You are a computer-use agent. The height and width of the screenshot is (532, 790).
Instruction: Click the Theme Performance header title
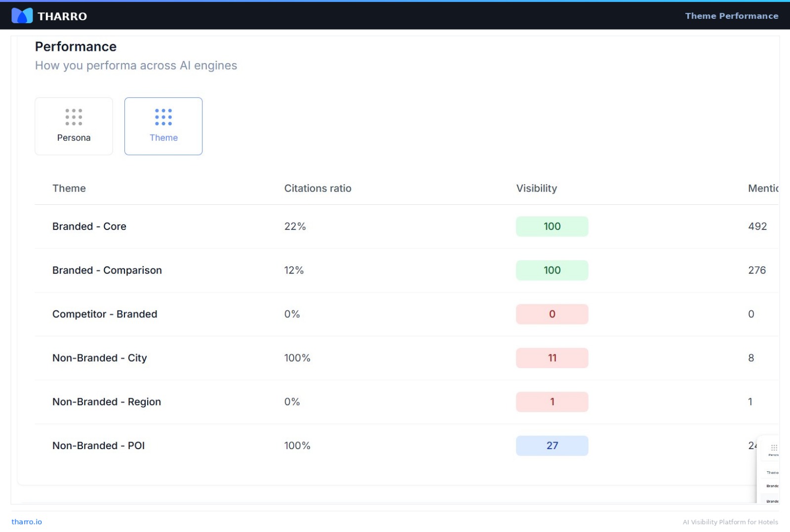(x=731, y=16)
